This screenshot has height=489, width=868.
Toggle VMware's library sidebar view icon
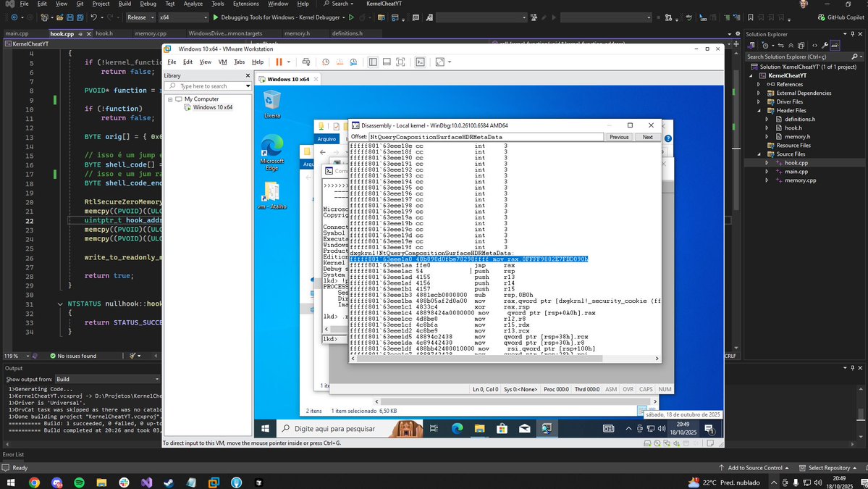coord(373,62)
